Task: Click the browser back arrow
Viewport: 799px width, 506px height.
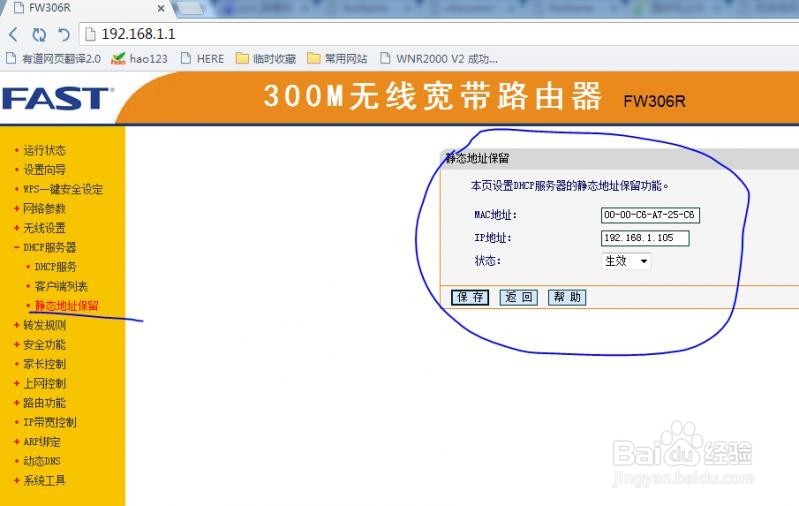Action: (x=13, y=34)
